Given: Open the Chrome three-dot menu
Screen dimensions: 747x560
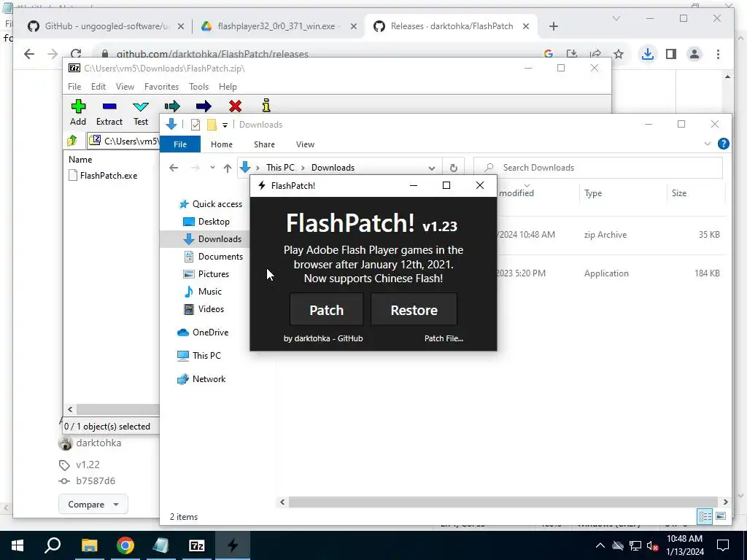Looking at the screenshot, I should (718, 54).
